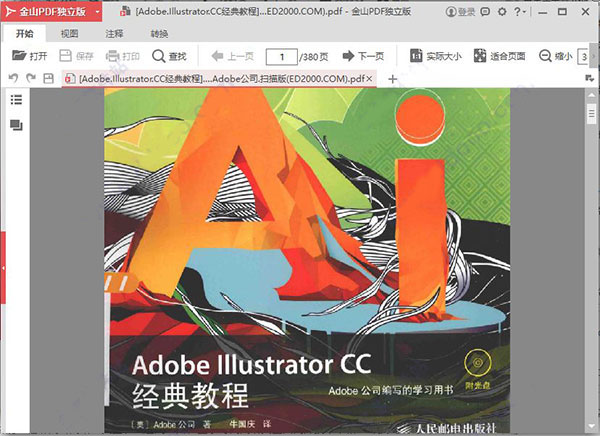Viewport: 600px width, 436px height.
Task: Open the help question mark menu
Action: pyautogui.click(x=519, y=12)
